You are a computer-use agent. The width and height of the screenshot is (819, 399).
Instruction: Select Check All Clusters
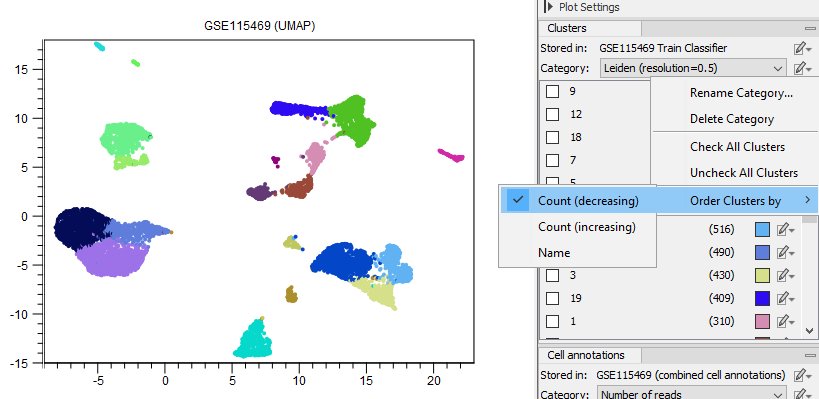738,147
